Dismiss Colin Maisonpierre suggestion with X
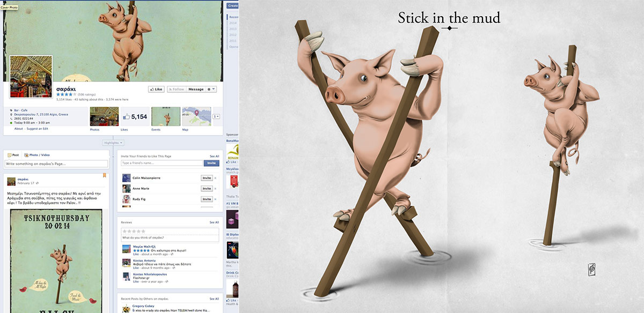 [x=215, y=178]
